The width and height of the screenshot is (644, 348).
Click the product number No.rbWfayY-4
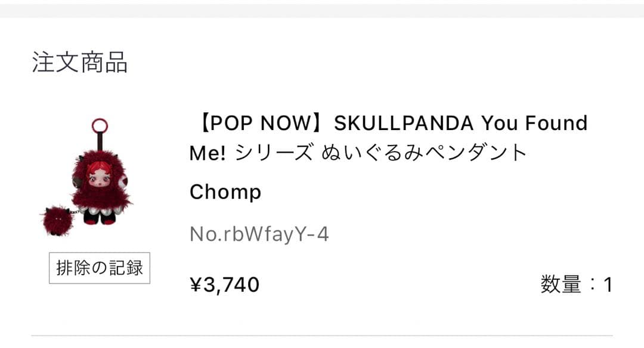tap(259, 235)
